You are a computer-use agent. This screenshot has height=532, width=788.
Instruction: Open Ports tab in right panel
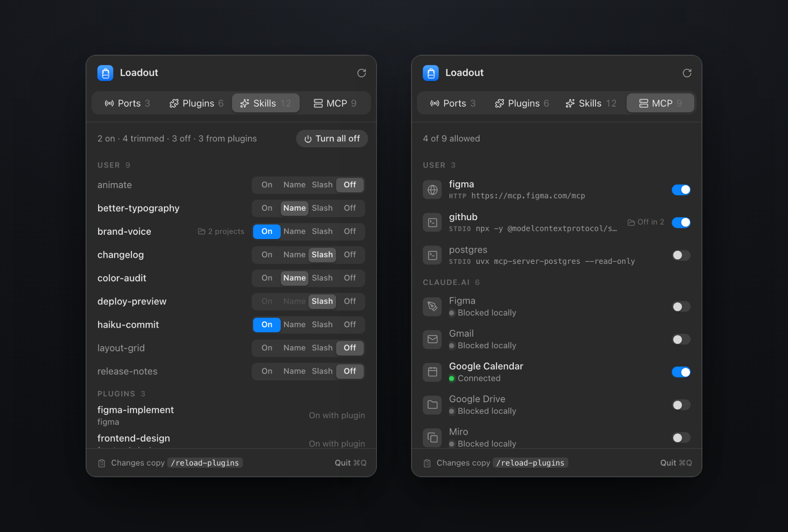coord(453,103)
